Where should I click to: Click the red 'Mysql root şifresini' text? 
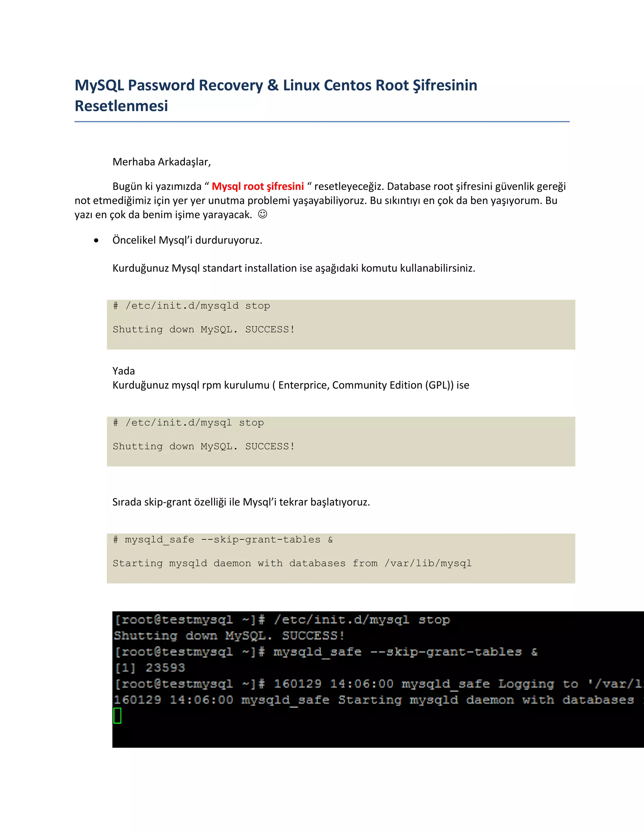click(258, 186)
